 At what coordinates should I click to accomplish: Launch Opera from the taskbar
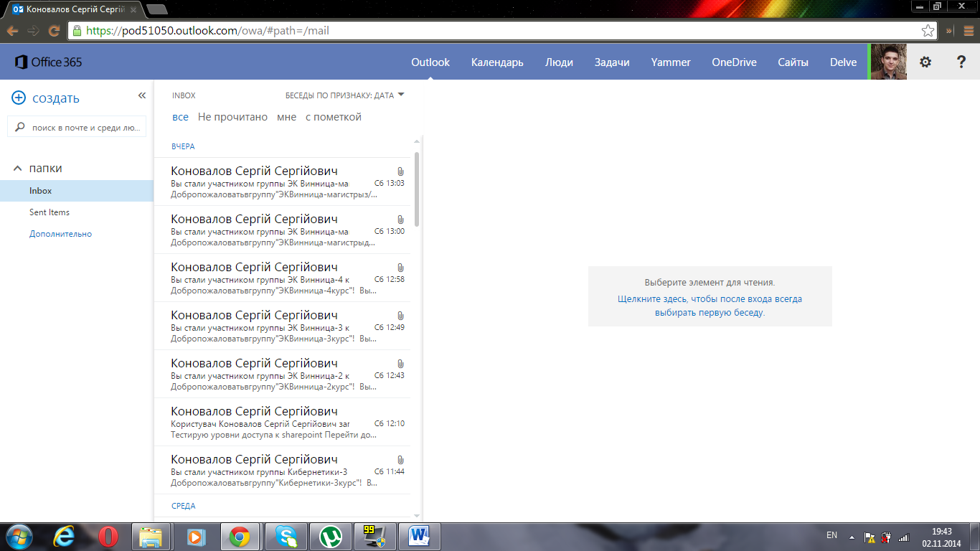click(108, 536)
